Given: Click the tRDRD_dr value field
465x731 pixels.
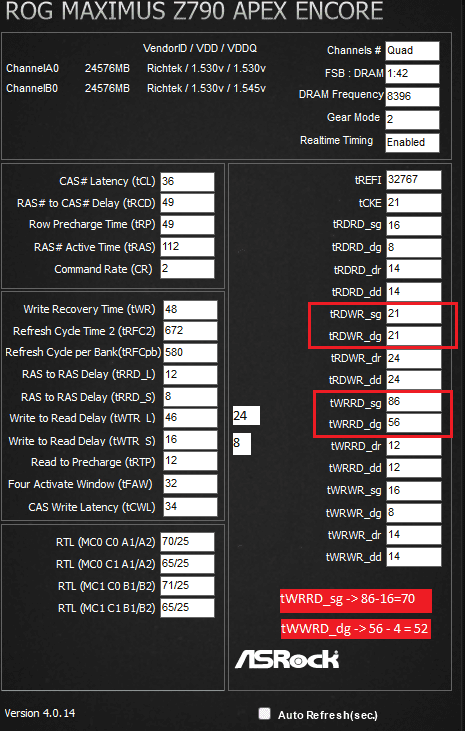Looking at the screenshot, I should pyautogui.click(x=414, y=269).
